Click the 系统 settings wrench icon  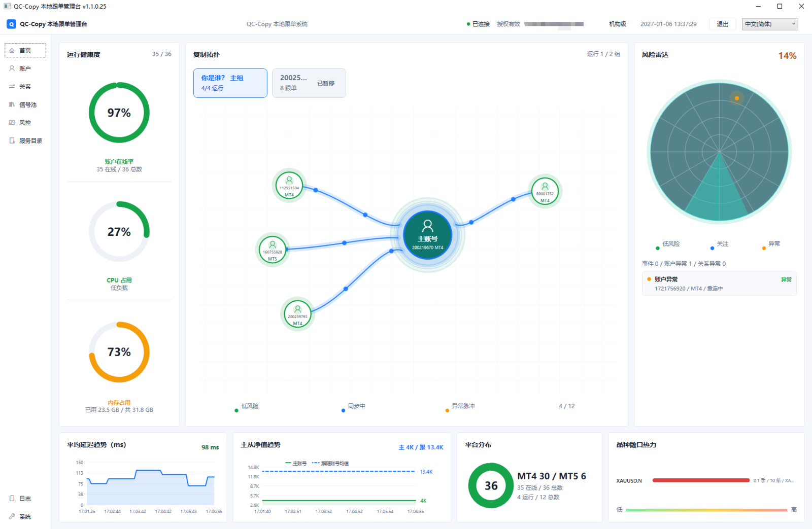coord(12,516)
